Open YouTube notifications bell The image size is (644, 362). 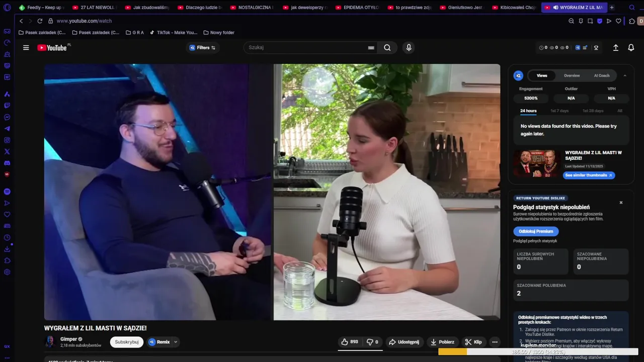631,48
